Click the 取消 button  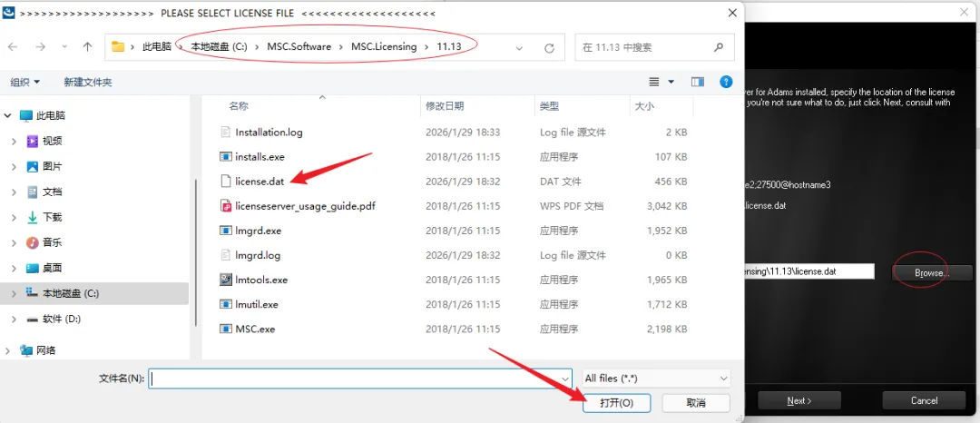696,403
